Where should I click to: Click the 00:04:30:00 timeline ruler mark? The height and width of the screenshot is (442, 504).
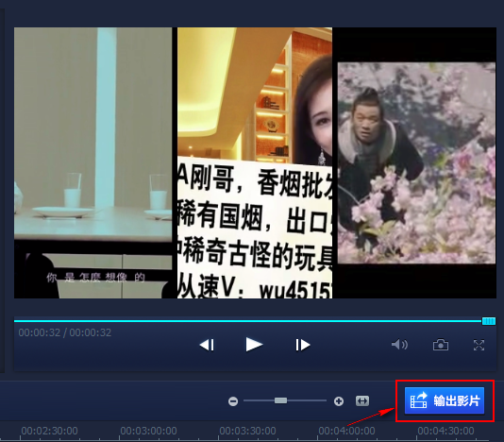445,431
